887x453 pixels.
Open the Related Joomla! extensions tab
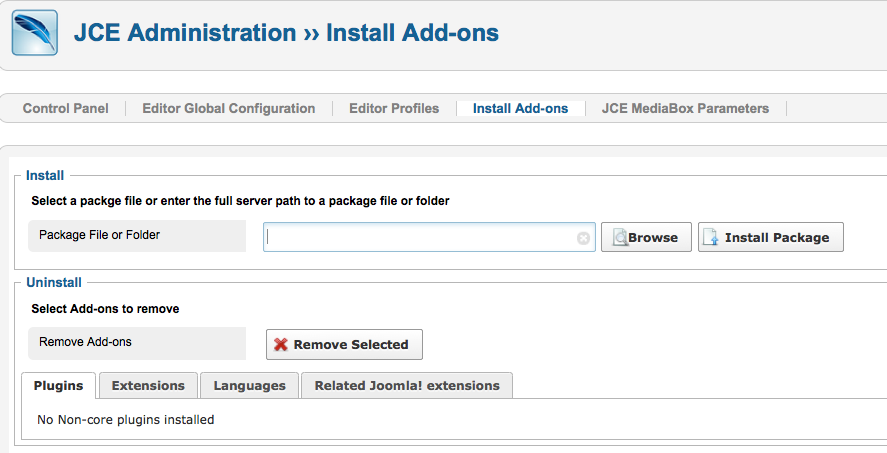(x=407, y=385)
